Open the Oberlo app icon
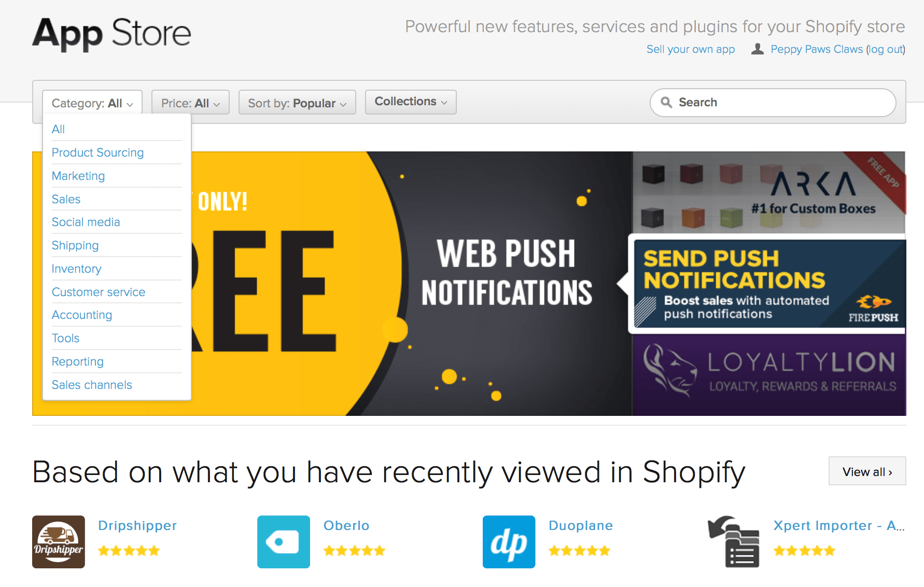This screenshot has height=587, width=924. point(284,542)
